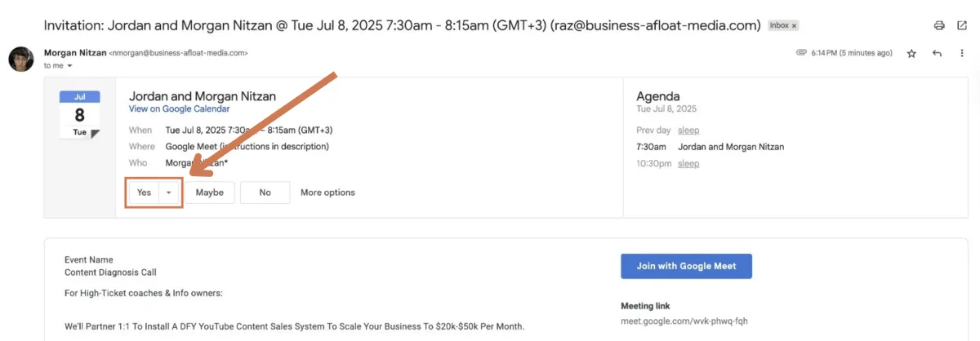Remove the Inbox label with its X
The width and height of the screenshot is (980, 341).
pyautogui.click(x=793, y=25)
